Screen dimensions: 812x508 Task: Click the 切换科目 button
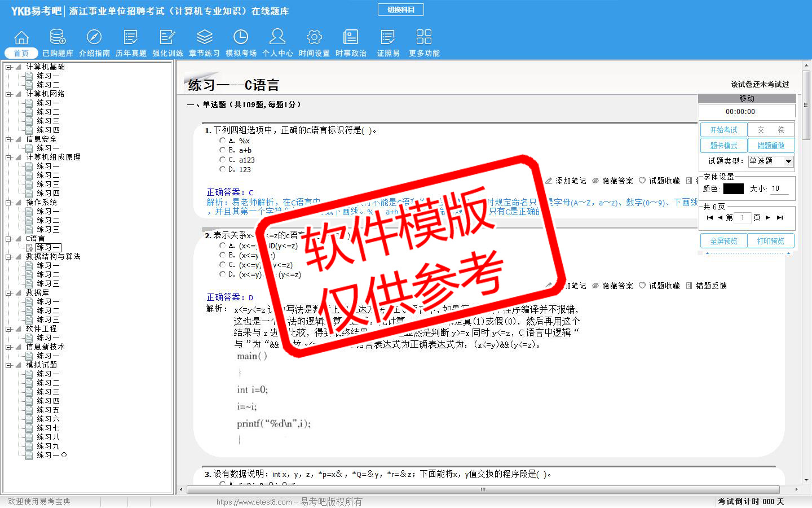[x=400, y=10]
